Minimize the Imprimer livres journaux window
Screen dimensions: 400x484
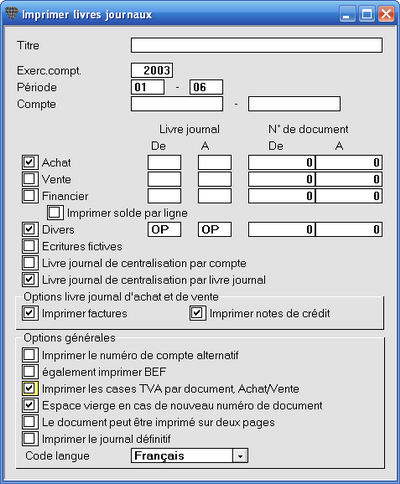click(x=347, y=14)
